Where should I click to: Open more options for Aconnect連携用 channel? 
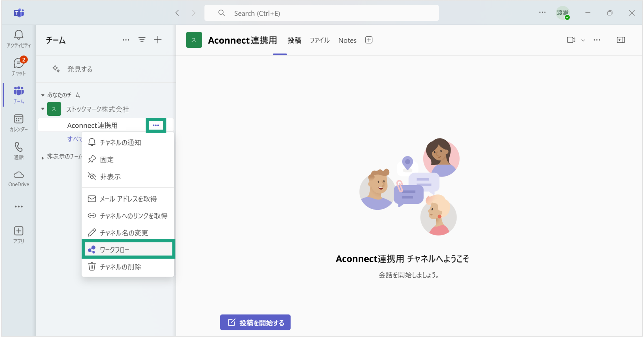(x=156, y=125)
